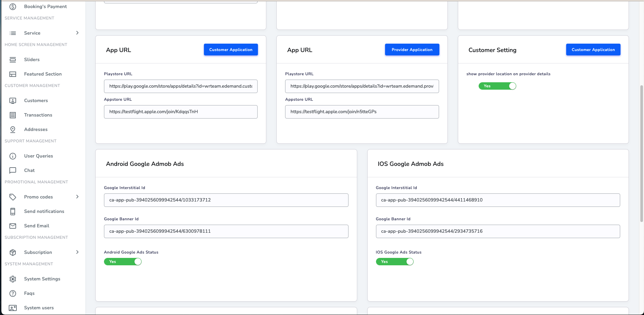Open Send Email page

point(37,226)
